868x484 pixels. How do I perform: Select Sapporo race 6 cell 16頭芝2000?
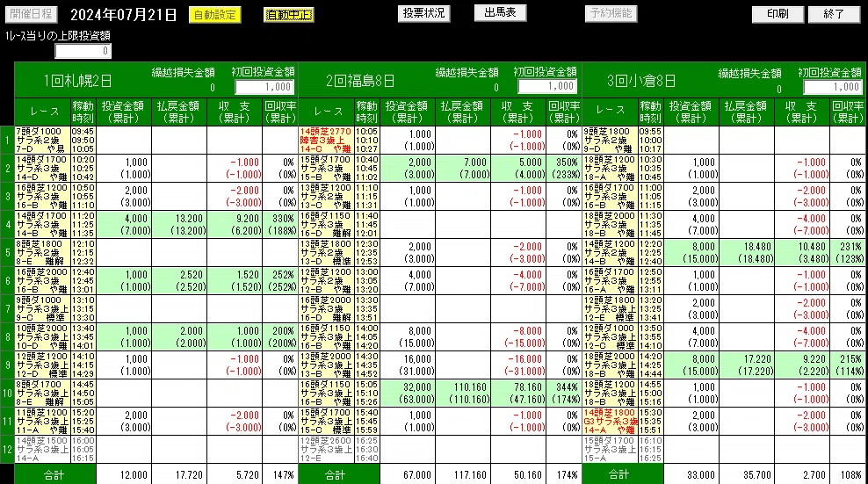[43, 281]
